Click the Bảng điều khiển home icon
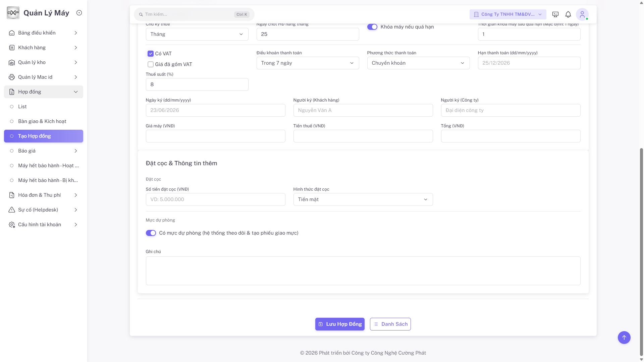The image size is (644, 362). (12, 33)
